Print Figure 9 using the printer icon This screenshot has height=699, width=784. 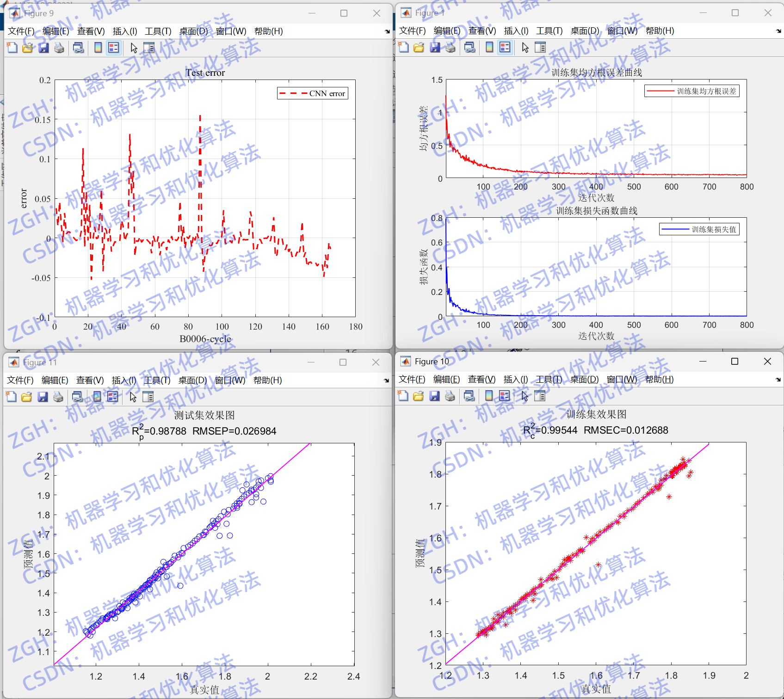[x=59, y=48]
